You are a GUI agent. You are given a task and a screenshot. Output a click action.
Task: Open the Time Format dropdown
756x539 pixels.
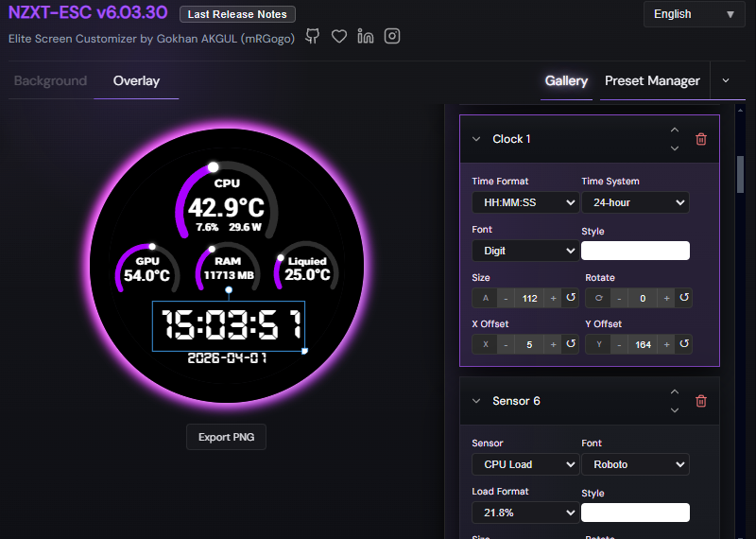click(525, 202)
